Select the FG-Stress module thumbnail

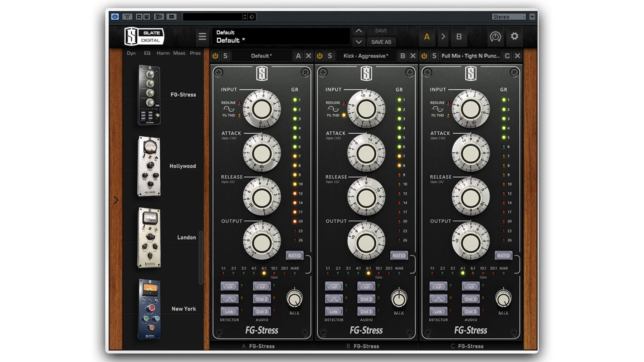150,95
